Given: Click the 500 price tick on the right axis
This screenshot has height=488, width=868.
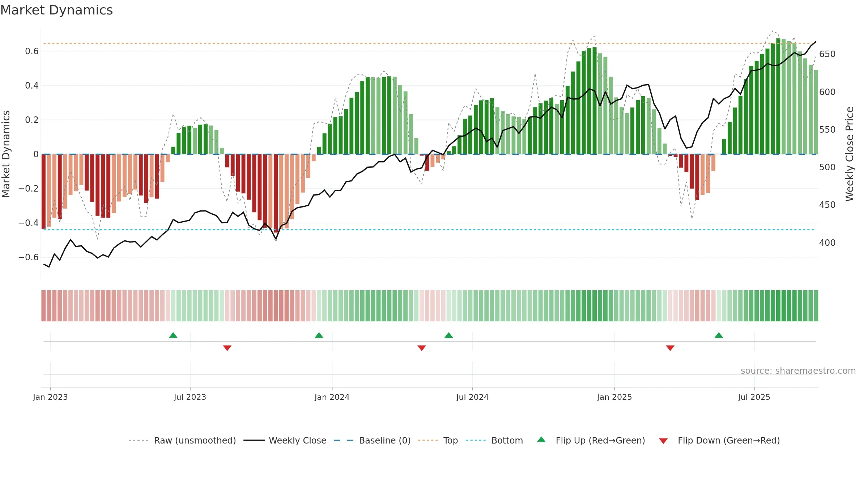Looking at the screenshot, I should tap(827, 167).
